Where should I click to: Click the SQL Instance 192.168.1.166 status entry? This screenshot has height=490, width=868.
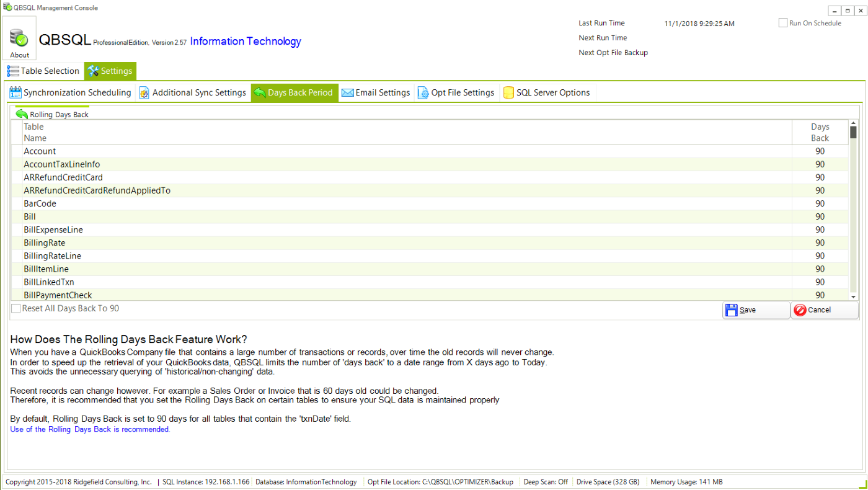point(206,482)
